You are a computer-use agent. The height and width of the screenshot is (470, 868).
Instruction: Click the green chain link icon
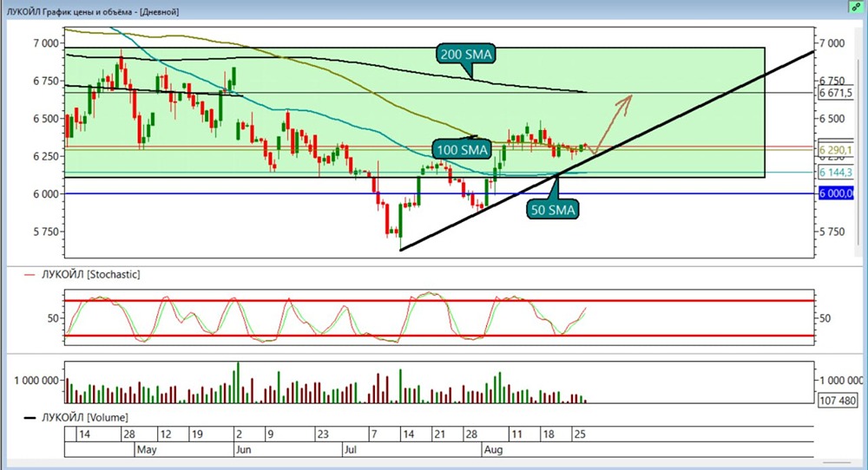tap(855, 7)
